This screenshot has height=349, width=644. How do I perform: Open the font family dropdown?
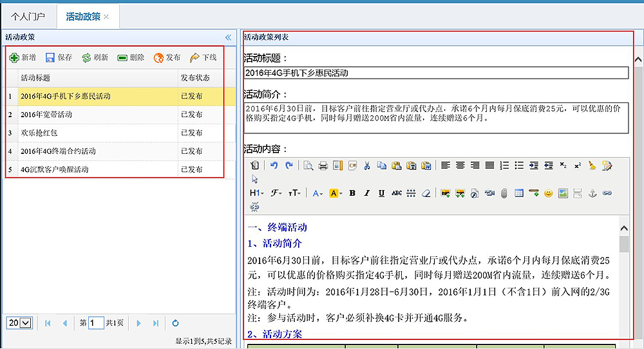pos(276,193)
